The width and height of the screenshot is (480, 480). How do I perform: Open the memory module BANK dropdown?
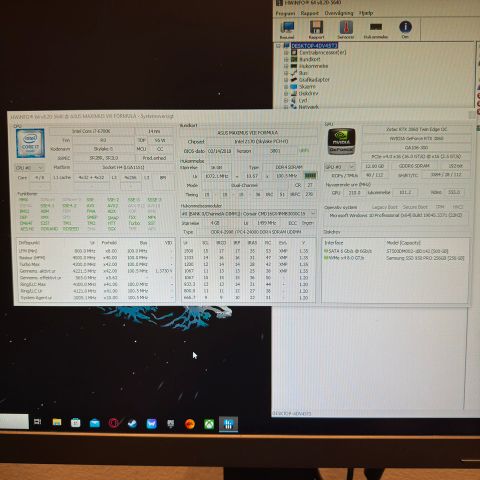[248, 213]
